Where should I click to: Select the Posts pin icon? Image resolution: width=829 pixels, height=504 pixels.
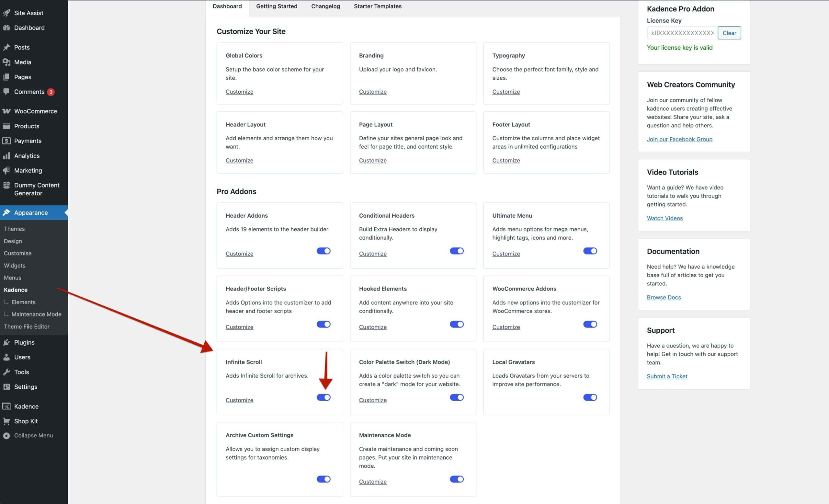click(7, 47)
